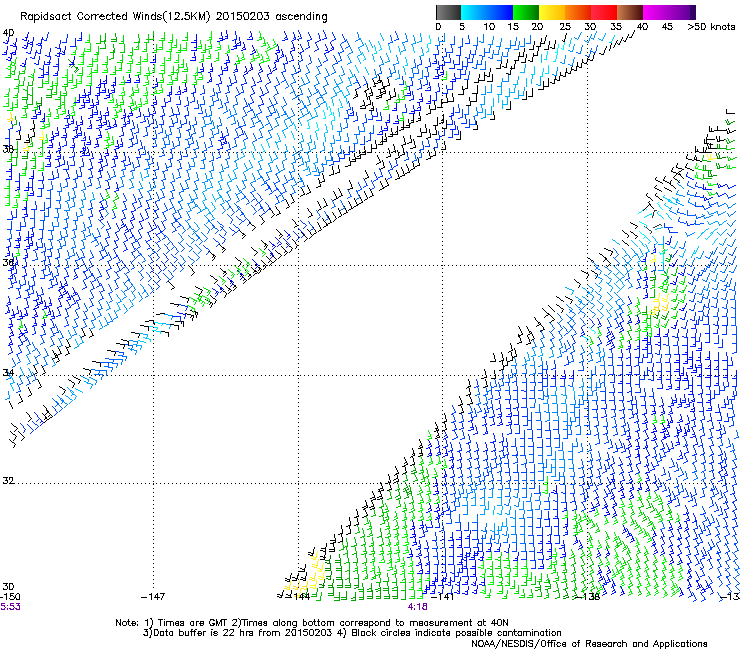
Task: Click the '10' legend scale label
Action: [x=489, y=27]
